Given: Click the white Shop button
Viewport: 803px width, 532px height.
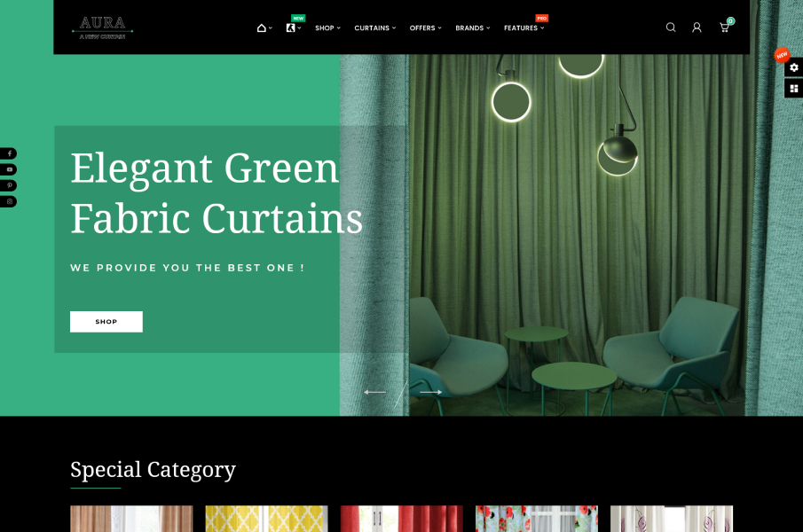Looking at the screenshot, I should tap(106, 322).
